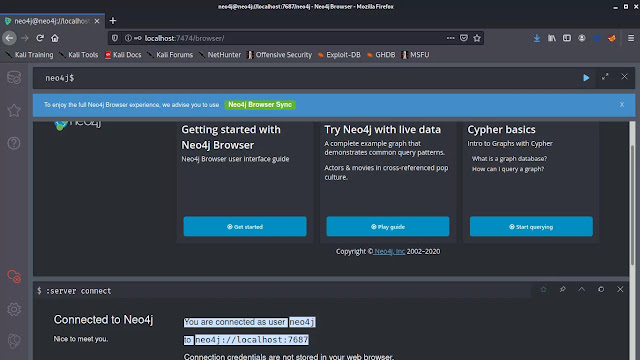Open Kali Forums bookmark
640x360 pixels.
170,55
